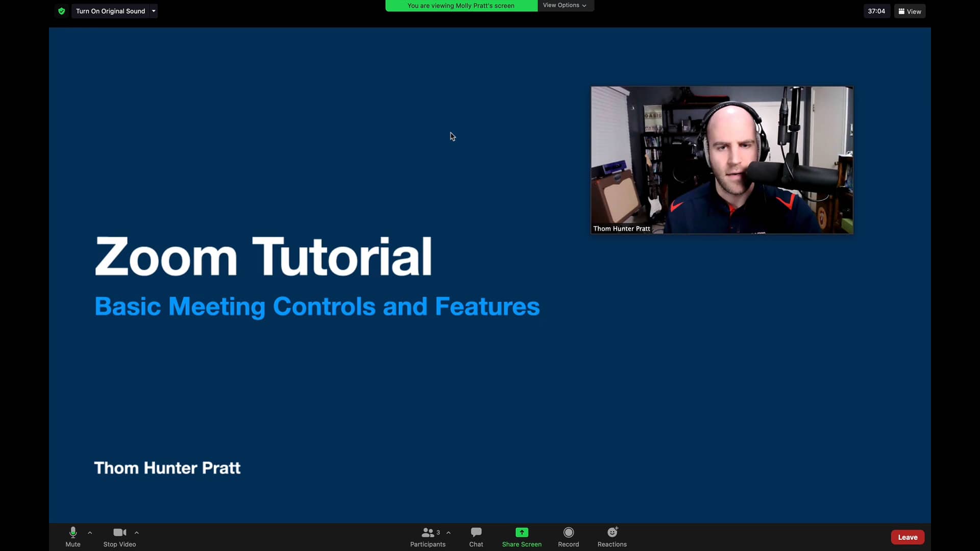980x551 pixels.
Task: Switch to the View layout options
Action: point(909,11)
